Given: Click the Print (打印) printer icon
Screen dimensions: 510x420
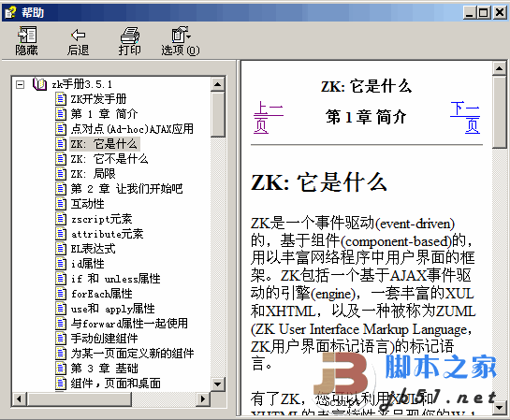Looking at the screenshot, I should tap(130, 35).
